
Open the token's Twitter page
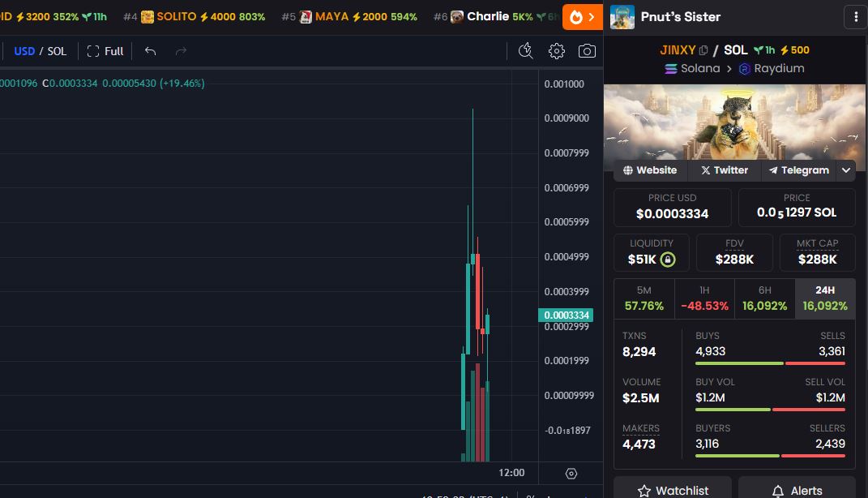point(723,170)
